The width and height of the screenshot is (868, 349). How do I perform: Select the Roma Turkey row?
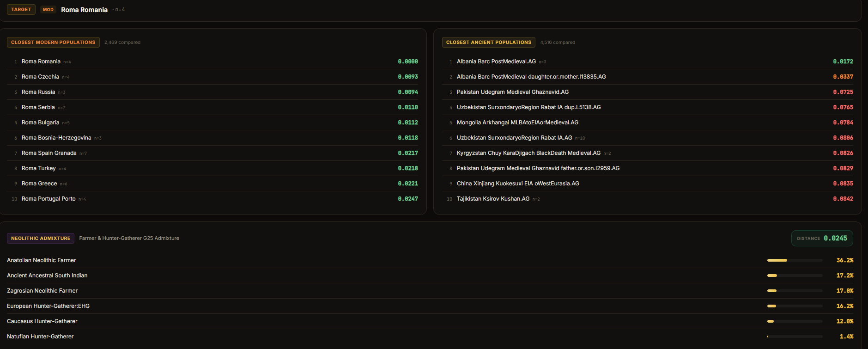click(x=212, y=168)
